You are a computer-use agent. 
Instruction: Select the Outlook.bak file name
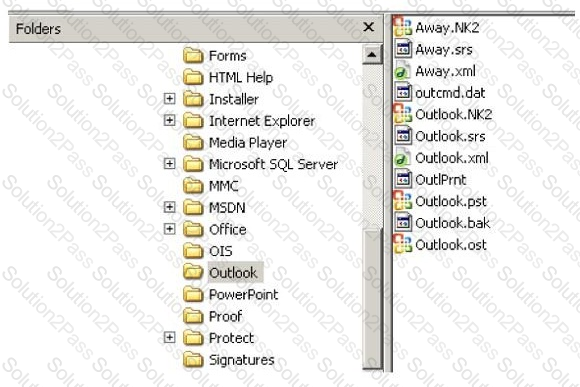[453, 223]
